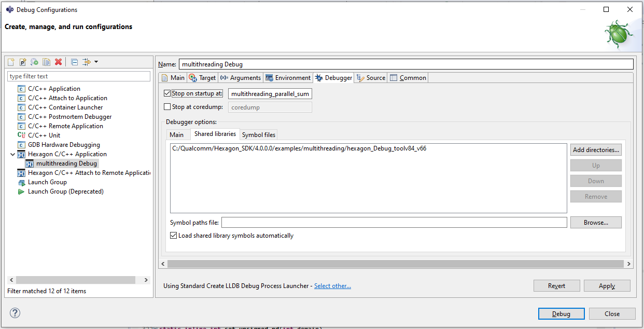Select C/C++ Postmortem Debugger
Image resolution: width=644 pixels, height=329 pixels.
point(69,117)
